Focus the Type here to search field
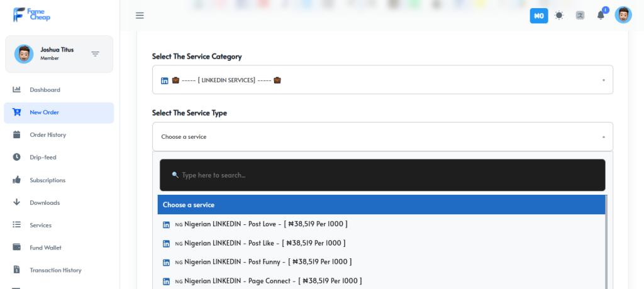This screenshot has height=289, width=644. point(382,175)
